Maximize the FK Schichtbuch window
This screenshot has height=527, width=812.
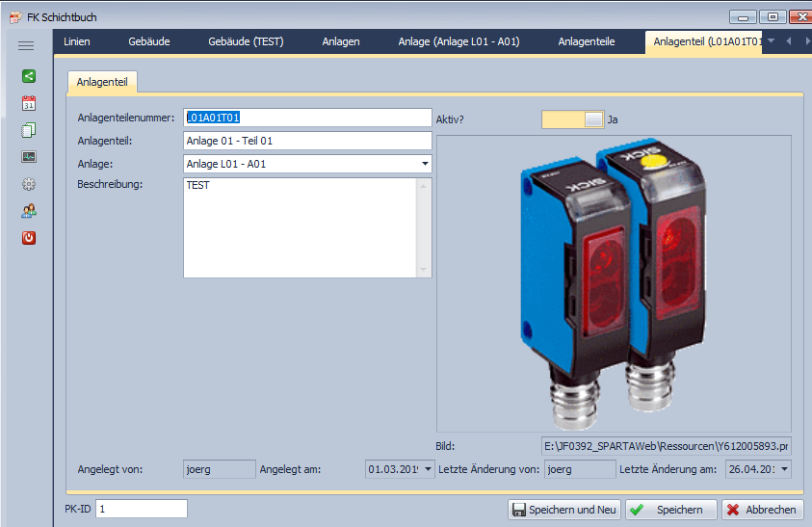click(x=773, y=17)
